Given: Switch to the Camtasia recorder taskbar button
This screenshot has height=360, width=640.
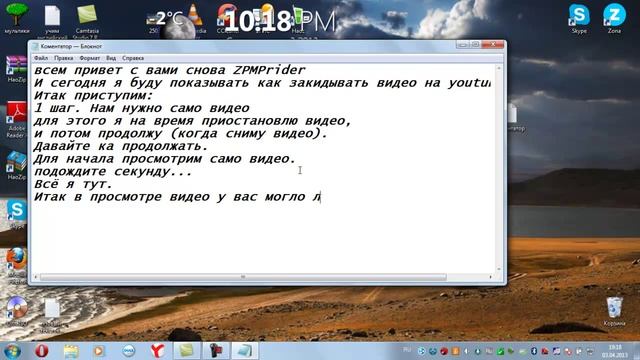Looking at the screenshot, I should click(216, 351).
